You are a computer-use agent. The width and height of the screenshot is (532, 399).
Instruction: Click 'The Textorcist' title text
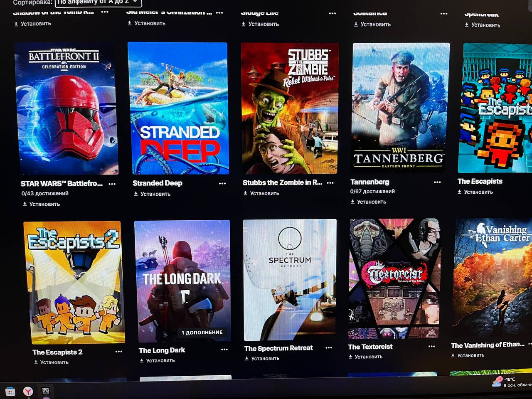click(x=370, y=347)
